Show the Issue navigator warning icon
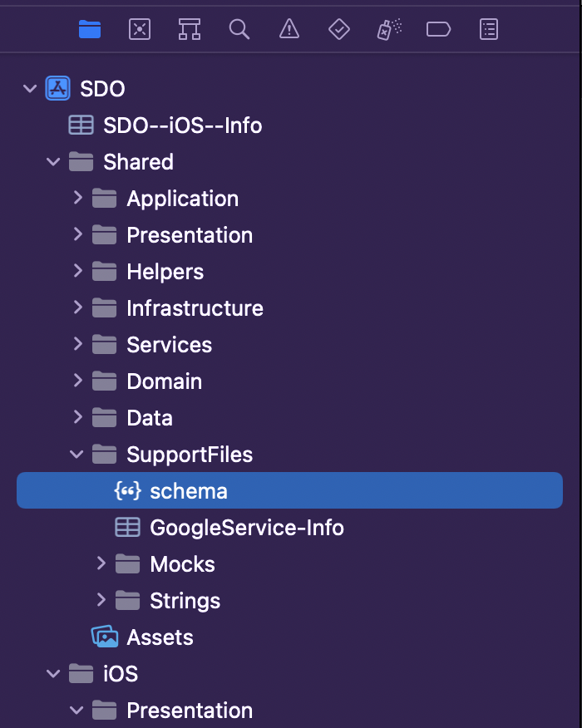Image resolution: width=582 pixels, height=728 pixels. [x=289, y=30]
